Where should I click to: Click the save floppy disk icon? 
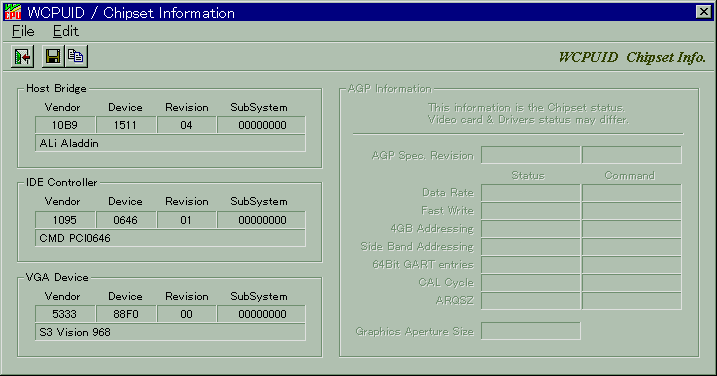[x=53, y=57]
